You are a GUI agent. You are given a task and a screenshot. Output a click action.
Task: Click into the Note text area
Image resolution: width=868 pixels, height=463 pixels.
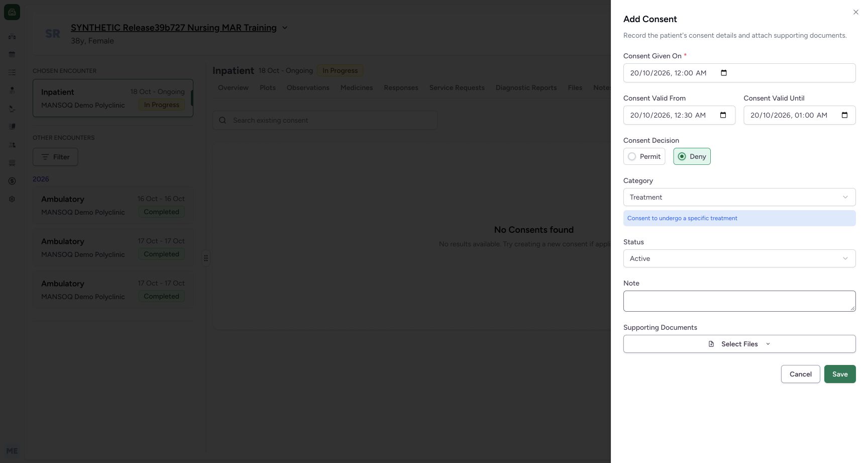pos(739,301)
